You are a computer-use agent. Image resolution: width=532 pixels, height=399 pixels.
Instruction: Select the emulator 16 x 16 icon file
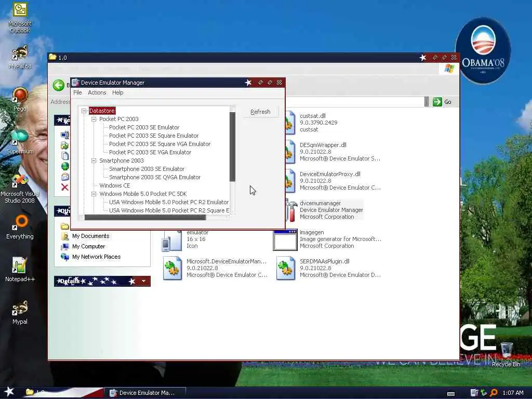[171, 241]
